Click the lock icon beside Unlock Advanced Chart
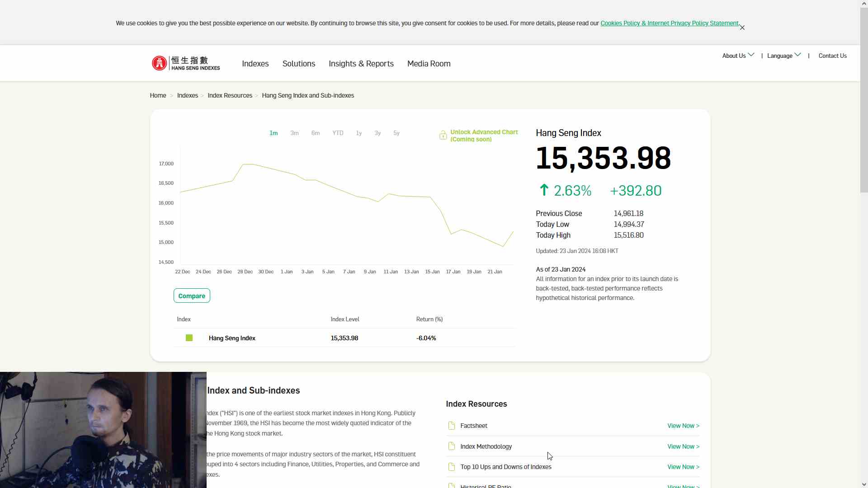This screenshot has width=868, height=488. click(x=443, y=135)
